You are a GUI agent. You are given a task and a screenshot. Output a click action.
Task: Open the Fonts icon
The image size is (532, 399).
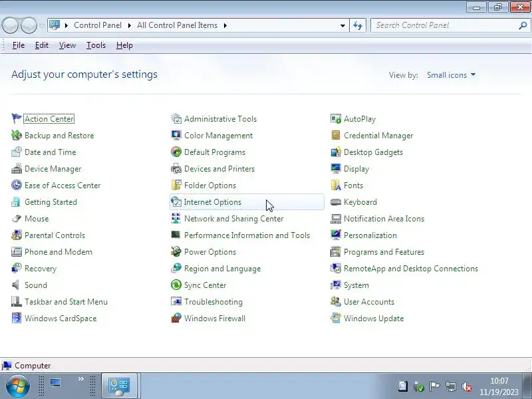336,185
